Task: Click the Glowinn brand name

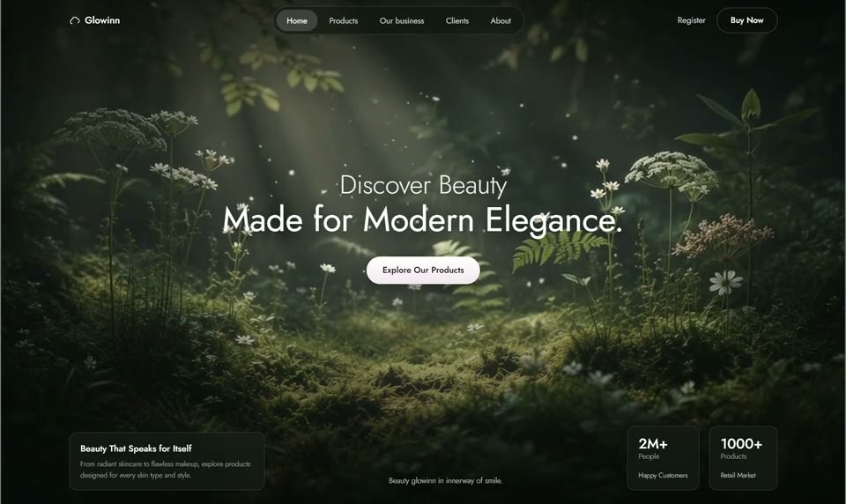Action: pyautogui.click(x=102, y=20)
